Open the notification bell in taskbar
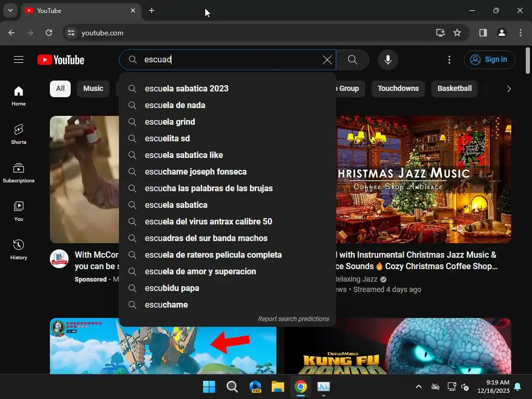The height and width of the screenshot is (399, 532). click(x=518, y=387)
